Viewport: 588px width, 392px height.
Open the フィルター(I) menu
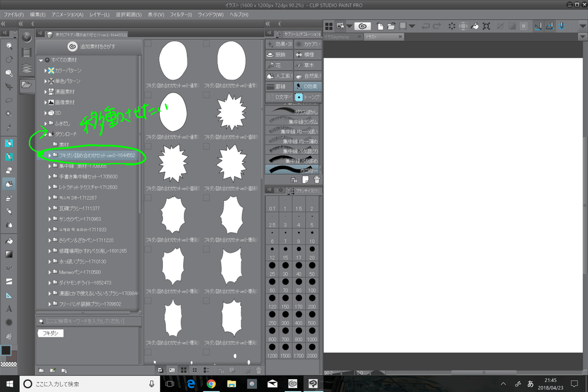180,14
